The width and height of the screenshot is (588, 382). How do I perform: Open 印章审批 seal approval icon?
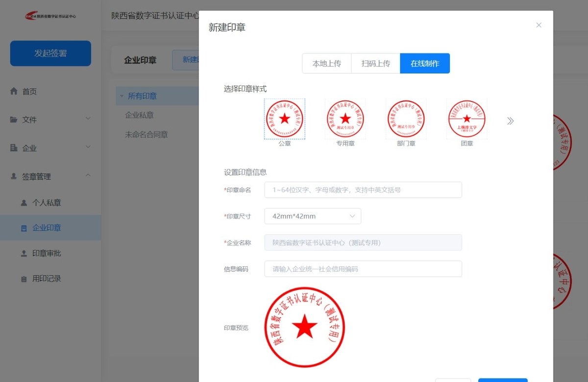[24, 253]
